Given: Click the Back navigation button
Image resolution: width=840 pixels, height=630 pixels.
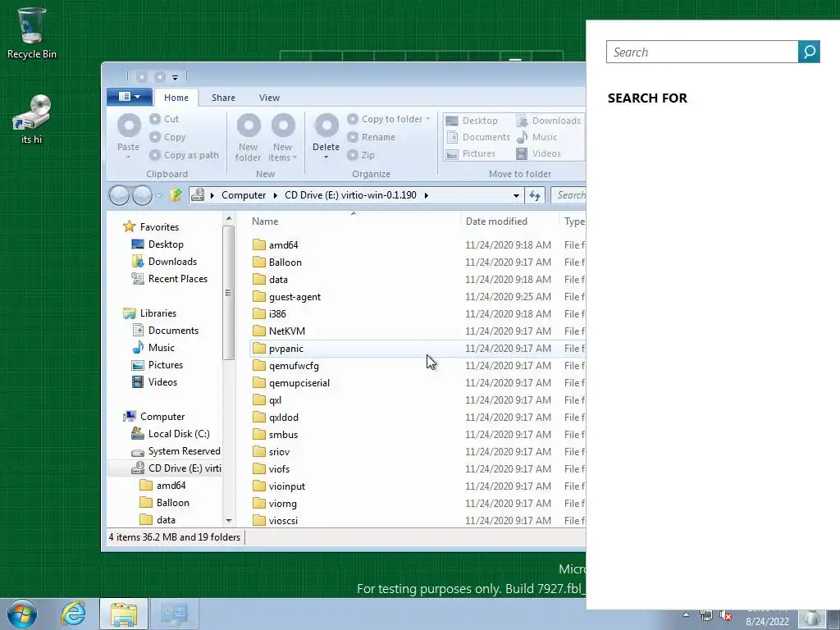Looking at the screenshot, I should point(119,195).
